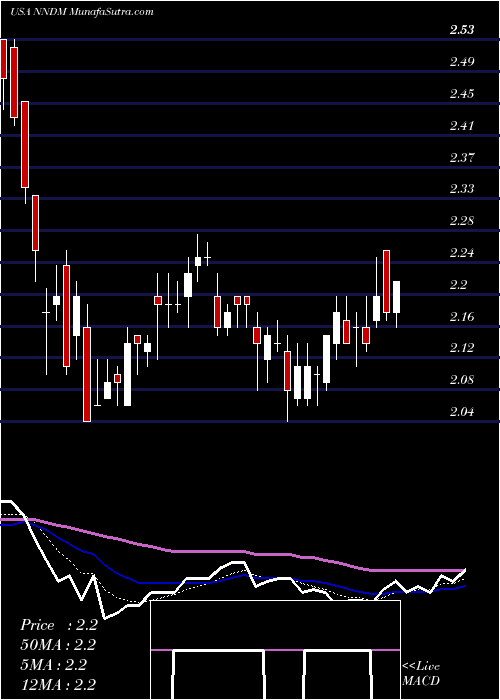The image size is (500, 700).
Task: Click the 2.28 price axis label
Action: point(462,221)
